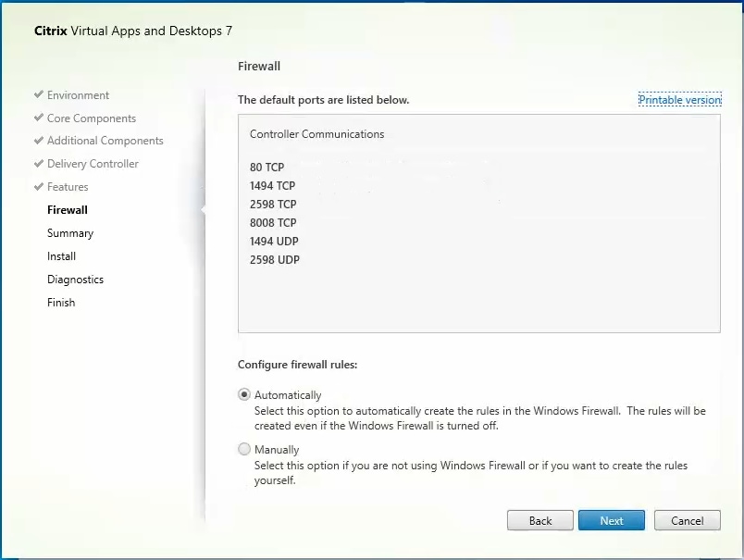Select the Delivery Controller step
The height and width of the screenshot is (560, 744).
pos(93,164)
